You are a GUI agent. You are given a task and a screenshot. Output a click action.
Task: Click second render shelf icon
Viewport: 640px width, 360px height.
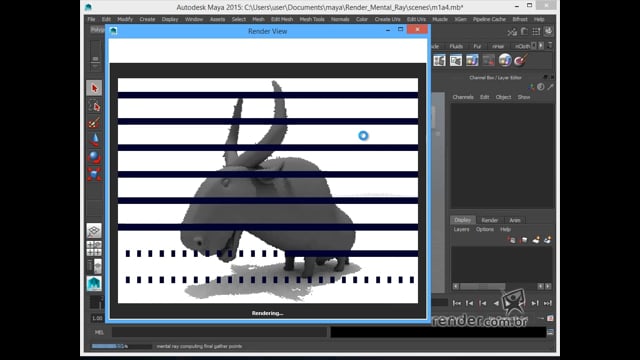[456, 61]
